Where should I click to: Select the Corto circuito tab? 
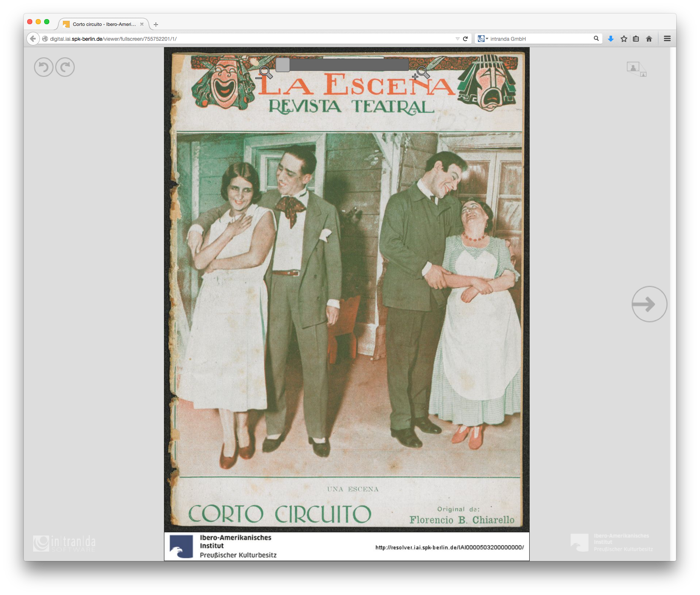pos(104,24)
